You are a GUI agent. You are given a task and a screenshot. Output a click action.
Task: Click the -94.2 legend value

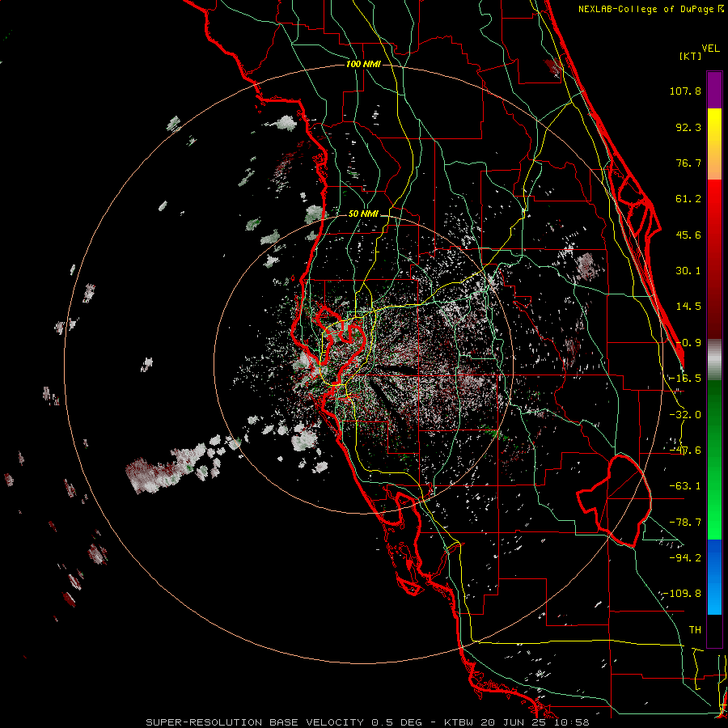[685, 557]
